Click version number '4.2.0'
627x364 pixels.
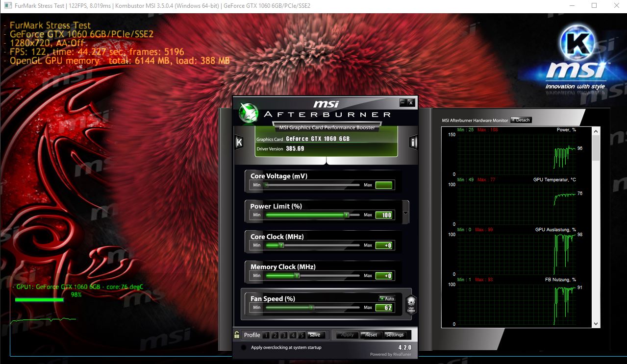pos(405,347)
